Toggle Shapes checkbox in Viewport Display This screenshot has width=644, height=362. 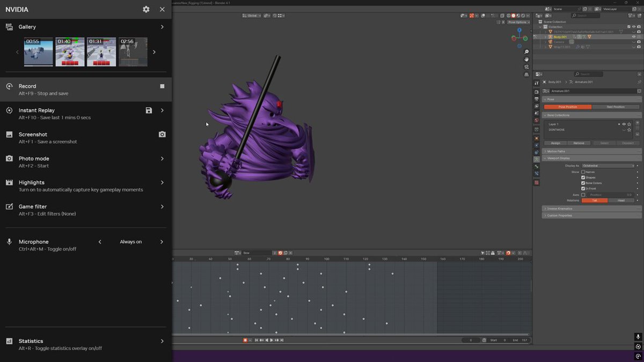click(x=583, y=178)
